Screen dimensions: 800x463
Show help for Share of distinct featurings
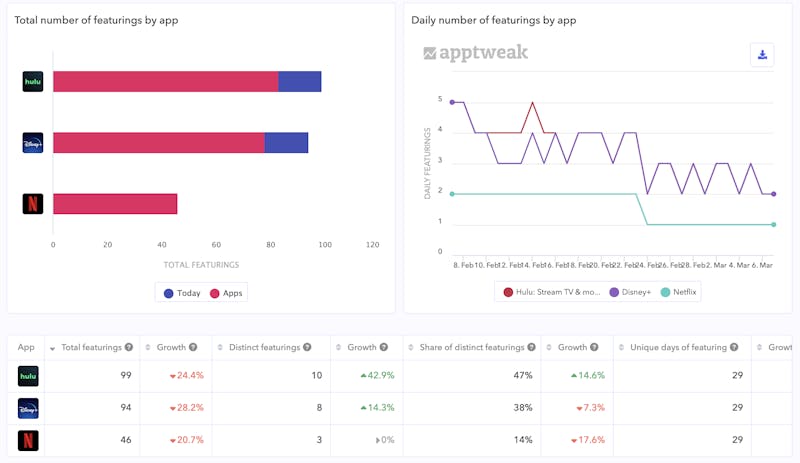tap(530, 348)
